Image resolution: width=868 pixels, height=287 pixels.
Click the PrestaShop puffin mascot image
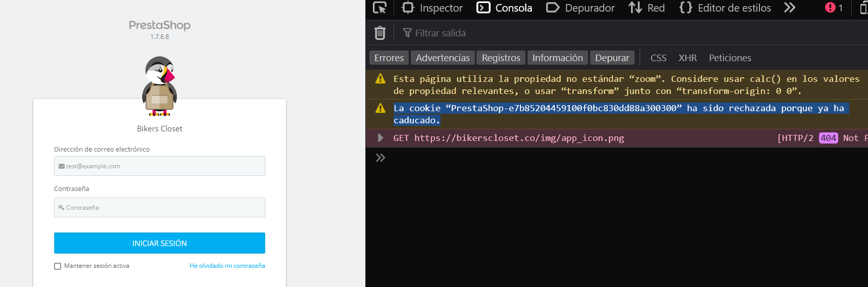160,86
